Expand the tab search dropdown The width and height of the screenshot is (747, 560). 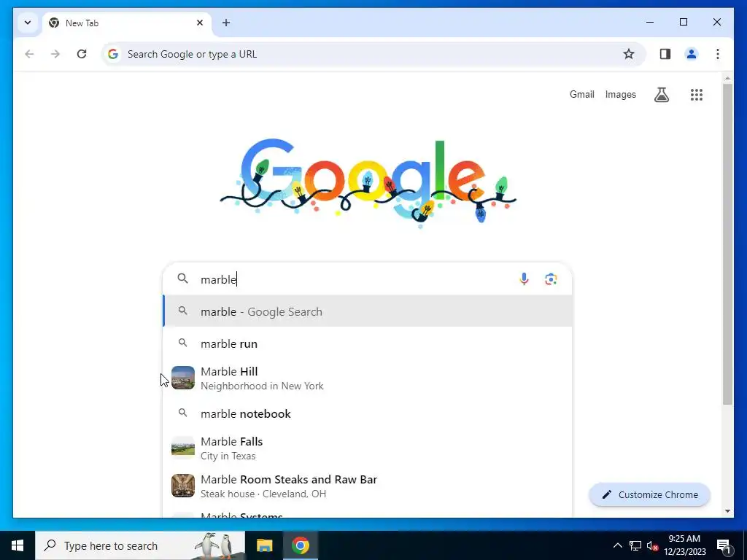tap(28, 23)
